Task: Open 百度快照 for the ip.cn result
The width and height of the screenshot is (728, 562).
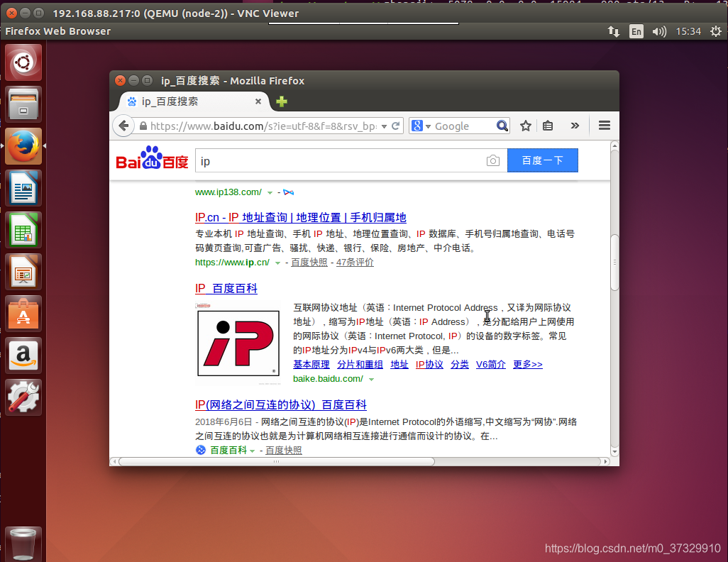Action: point(309,263)
